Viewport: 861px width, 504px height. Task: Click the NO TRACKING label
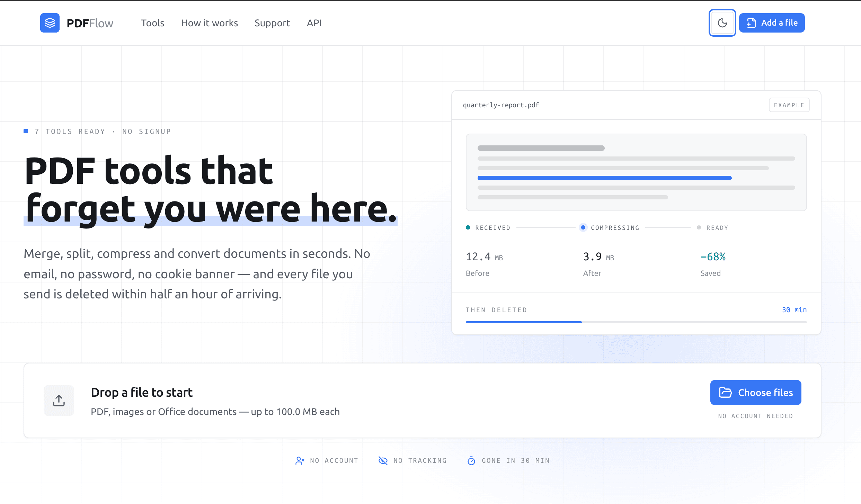click(x=420, y=461)
